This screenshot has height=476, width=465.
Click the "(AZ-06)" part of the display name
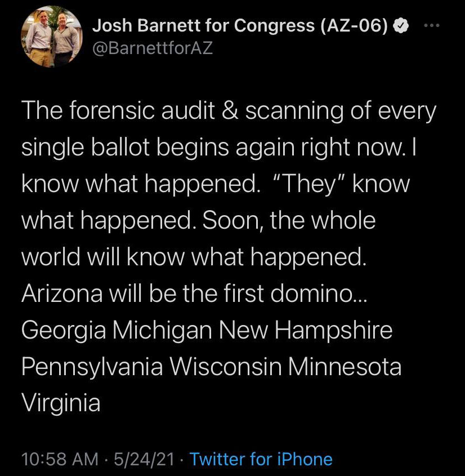[354, 25]
